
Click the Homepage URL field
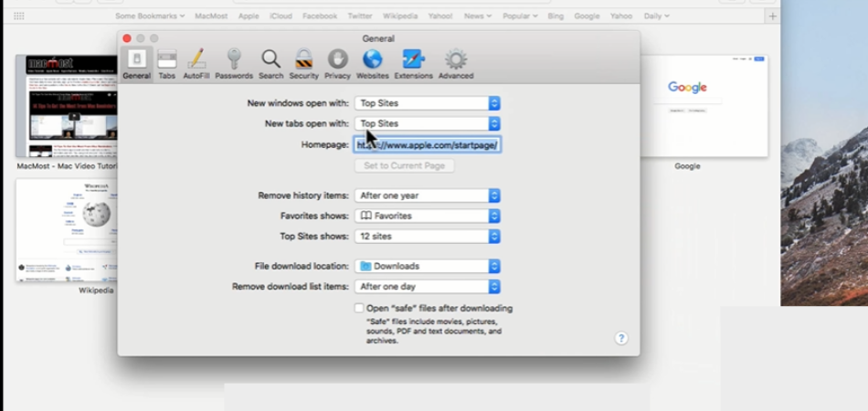428,145
